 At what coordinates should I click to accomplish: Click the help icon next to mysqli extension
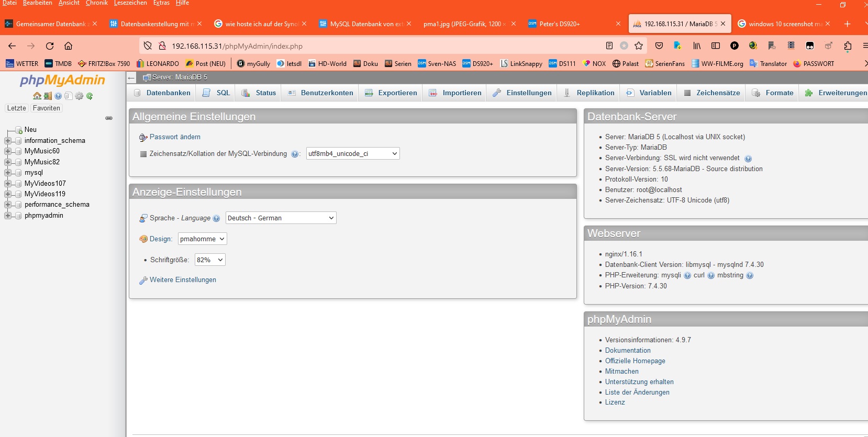687,275
